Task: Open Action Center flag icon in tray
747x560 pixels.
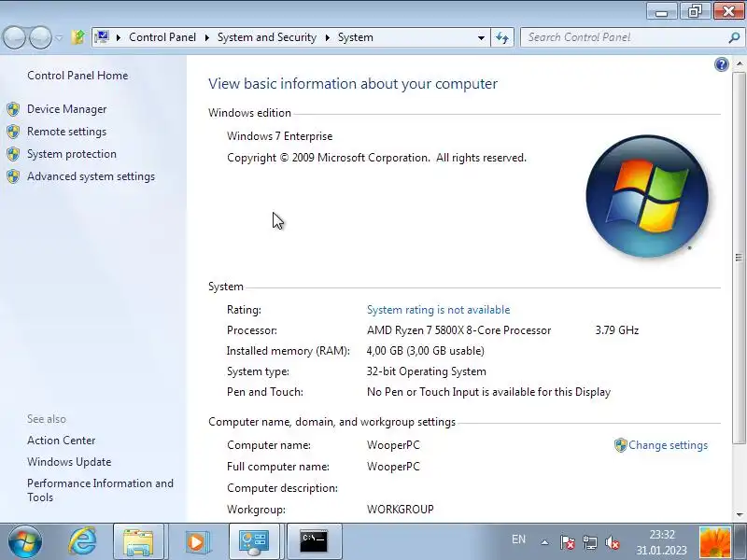Action: (x=567, y=542)
